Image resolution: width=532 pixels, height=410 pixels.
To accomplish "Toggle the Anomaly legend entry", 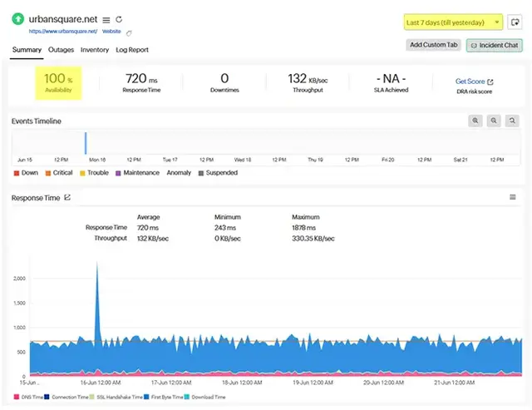I will 179,173.
